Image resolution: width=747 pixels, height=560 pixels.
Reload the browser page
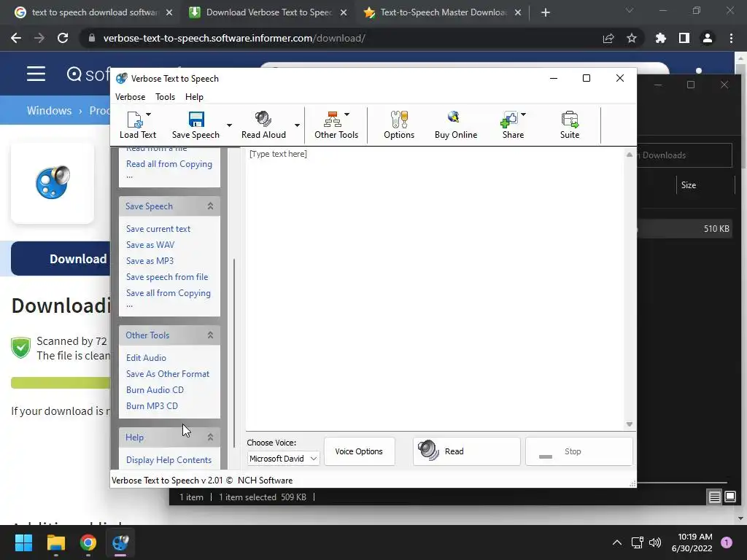[x=63, y=38]
